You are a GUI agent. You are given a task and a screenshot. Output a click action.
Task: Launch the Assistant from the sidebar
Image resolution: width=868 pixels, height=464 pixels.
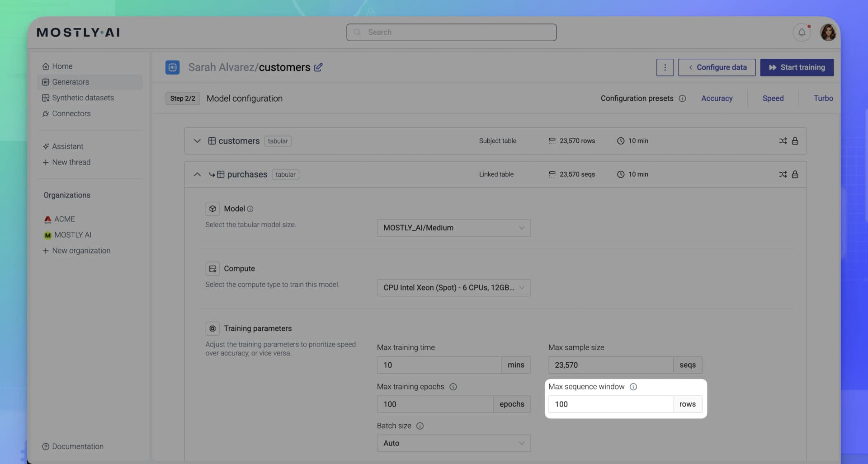68,146
